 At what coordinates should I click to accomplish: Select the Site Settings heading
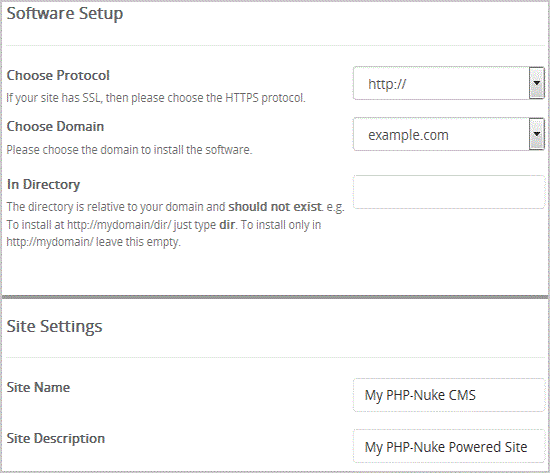[54, 326]
